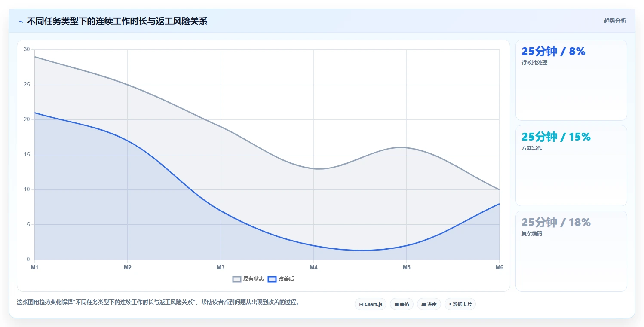The height and width of the screenshot is (327, 644).
Task: Open the 复杂编码 data card
Action: 571,251
